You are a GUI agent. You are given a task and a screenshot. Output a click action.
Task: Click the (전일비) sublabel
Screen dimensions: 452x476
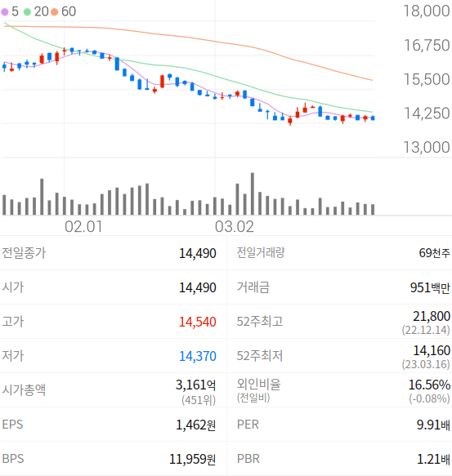point(253,398)
